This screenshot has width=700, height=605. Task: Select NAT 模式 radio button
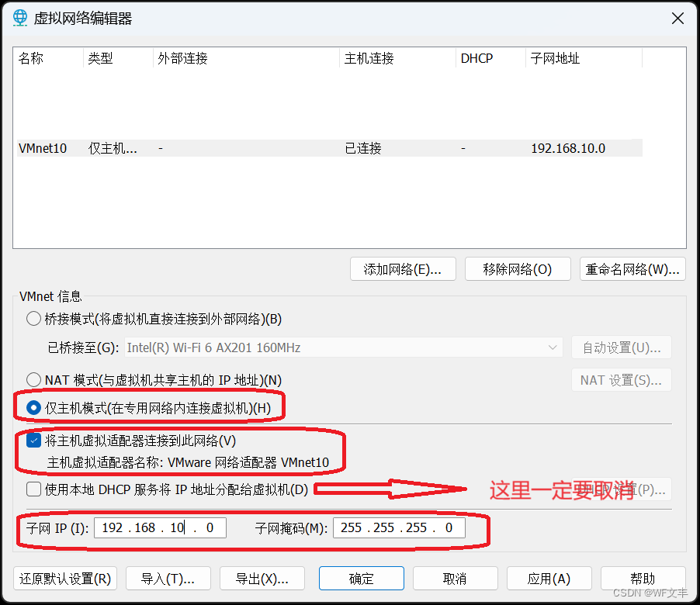pyautogui.click(x=33, y=379)
